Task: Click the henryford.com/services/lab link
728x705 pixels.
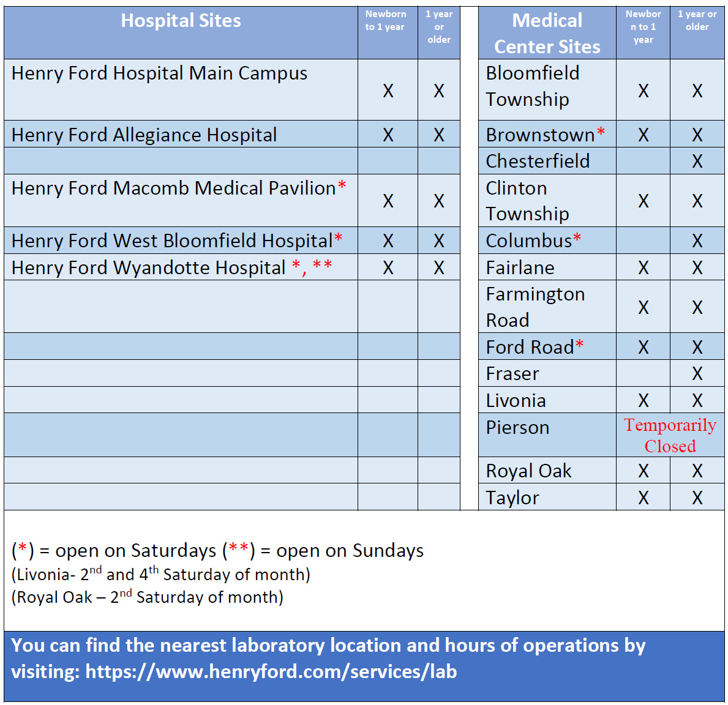Action: pyautogui.click(x=271, y=671)
